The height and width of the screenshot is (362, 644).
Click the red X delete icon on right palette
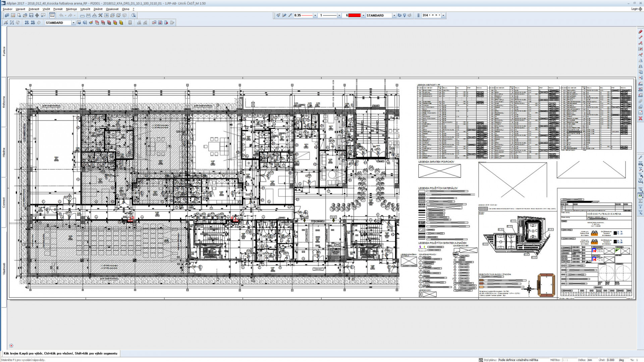point(640,119)
